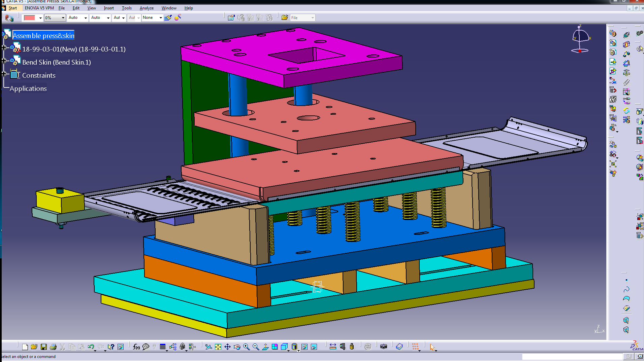Open the Analyze menu
This screenshot has height=362, width=644.
click(x=147, y=8)
